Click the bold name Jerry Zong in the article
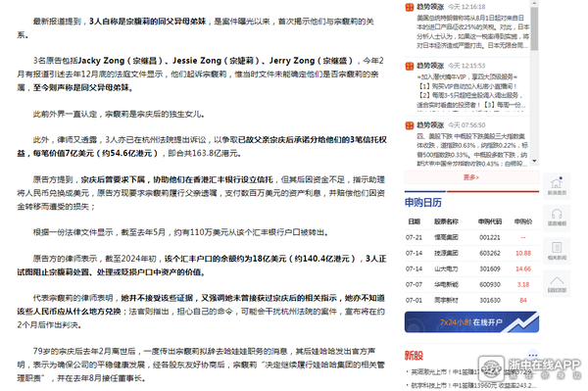588x391 pixels. (292, 61)
